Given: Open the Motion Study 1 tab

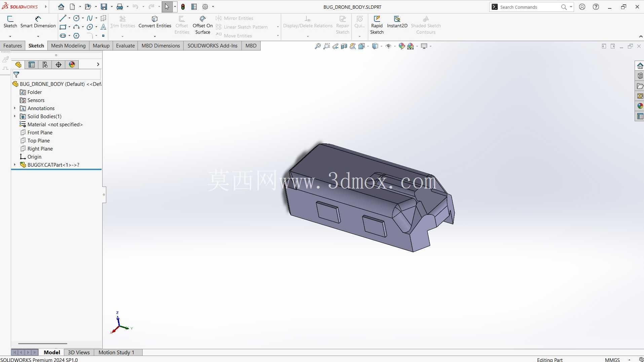Looking at the screenshot, I should click(x=116, y=352).
